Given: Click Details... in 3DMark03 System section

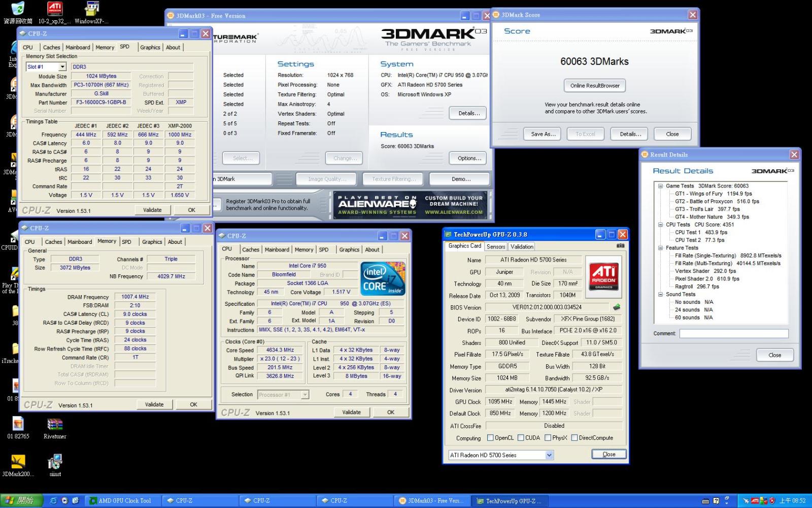Looking at the screenshot, I should click(x=469, y=113).
